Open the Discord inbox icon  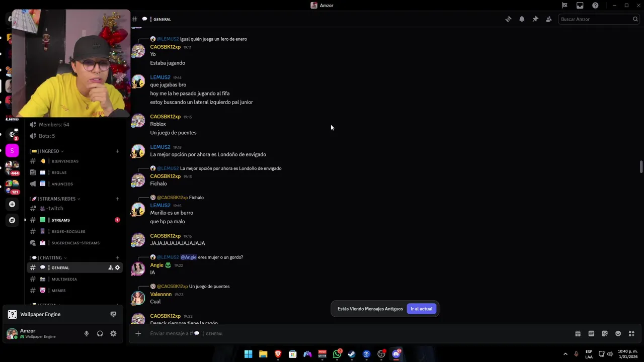coord(580,6)
